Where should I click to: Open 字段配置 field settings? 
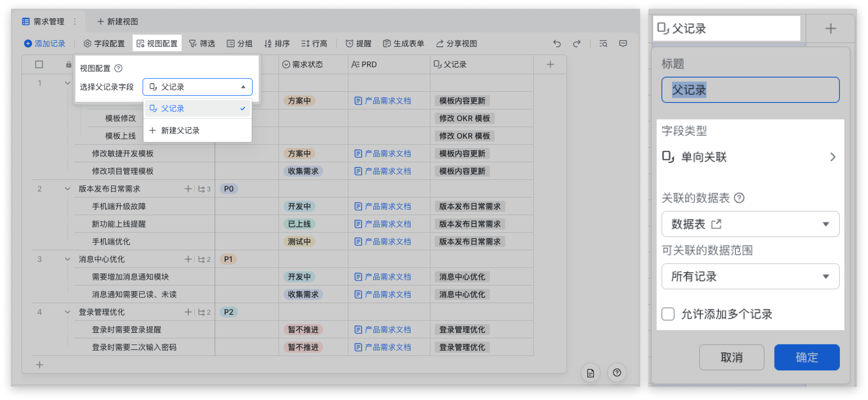(x=104, y=43)
